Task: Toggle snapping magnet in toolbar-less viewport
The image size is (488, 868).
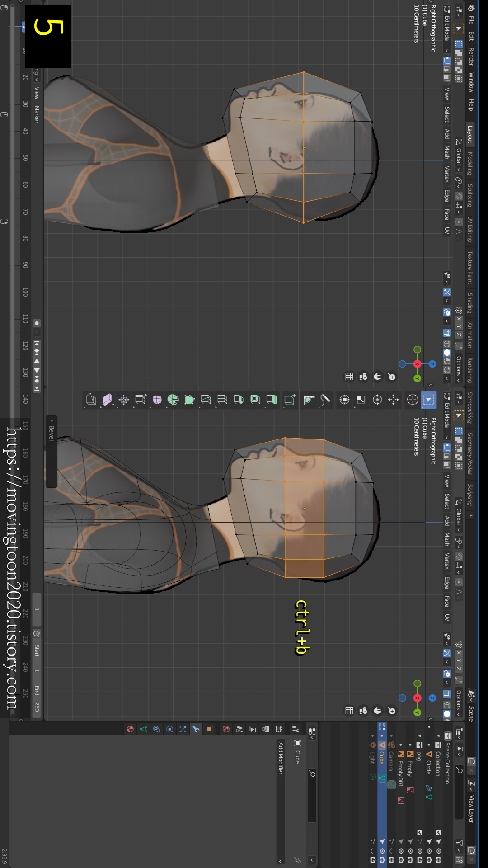Action: coord(459,196)
